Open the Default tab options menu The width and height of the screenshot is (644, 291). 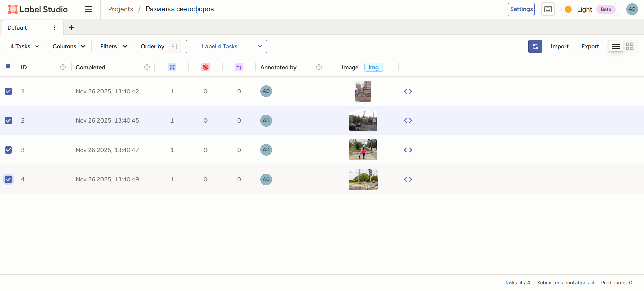[55, 28]
